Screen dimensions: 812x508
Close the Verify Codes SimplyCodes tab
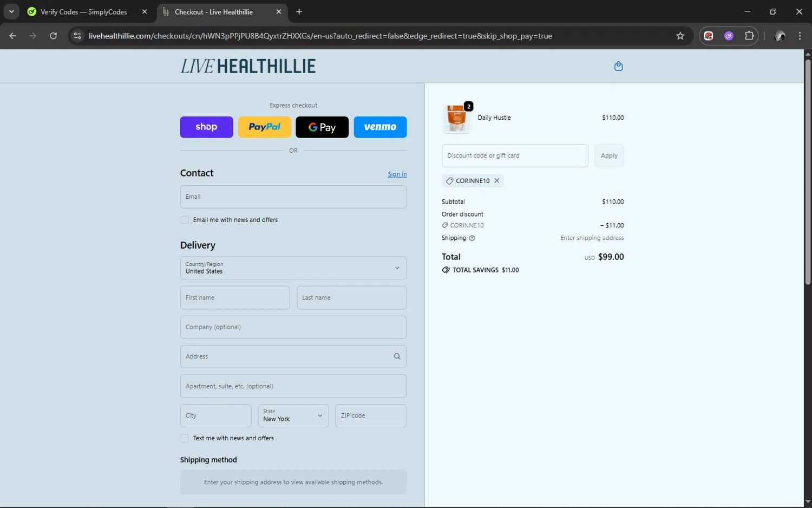tap(145, 11)
